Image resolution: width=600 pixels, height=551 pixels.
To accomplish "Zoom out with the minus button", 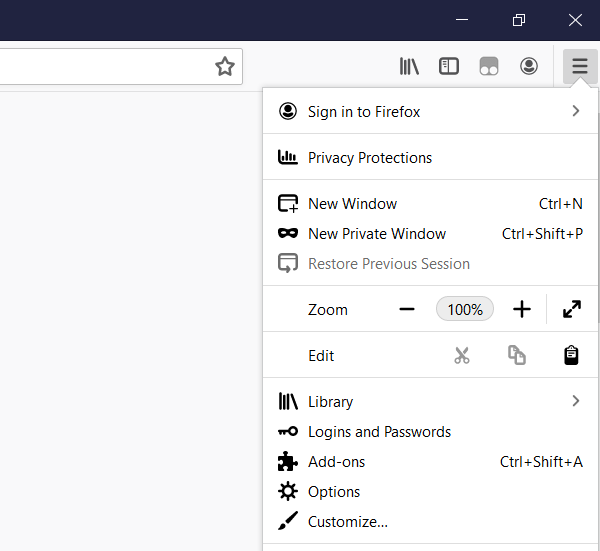I will [407, 309].
